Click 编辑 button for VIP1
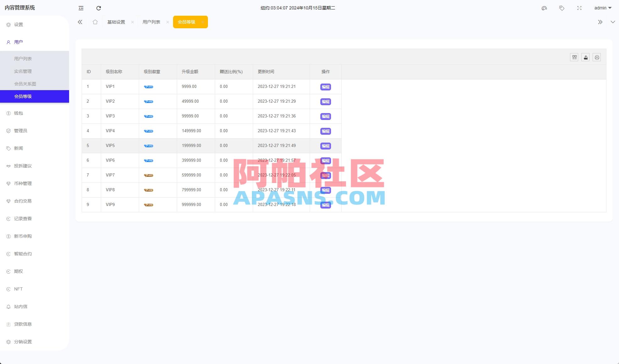This screenshot has height=364, width=619. 326,87
